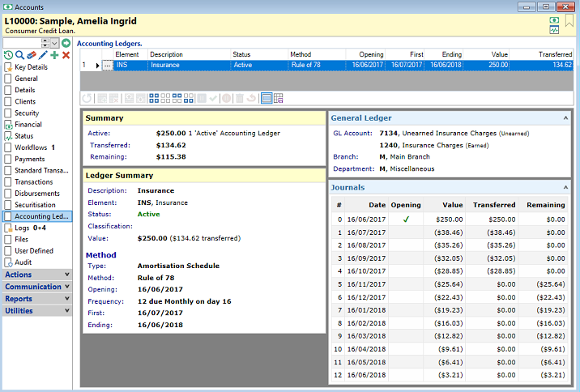Open the Payments page

point(30,159)
